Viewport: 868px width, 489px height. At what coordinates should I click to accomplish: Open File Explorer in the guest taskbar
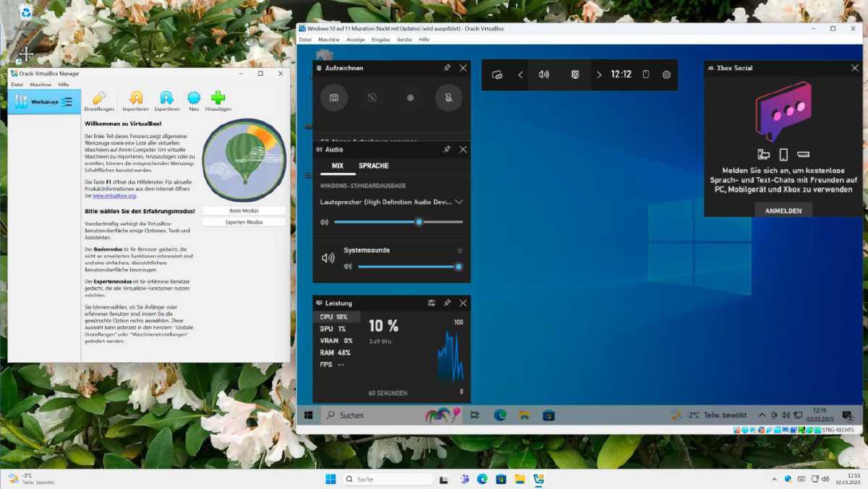tap(524, 415)
